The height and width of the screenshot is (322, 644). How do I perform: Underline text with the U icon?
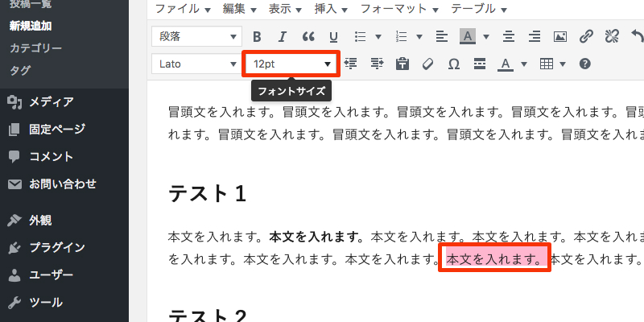334,37
